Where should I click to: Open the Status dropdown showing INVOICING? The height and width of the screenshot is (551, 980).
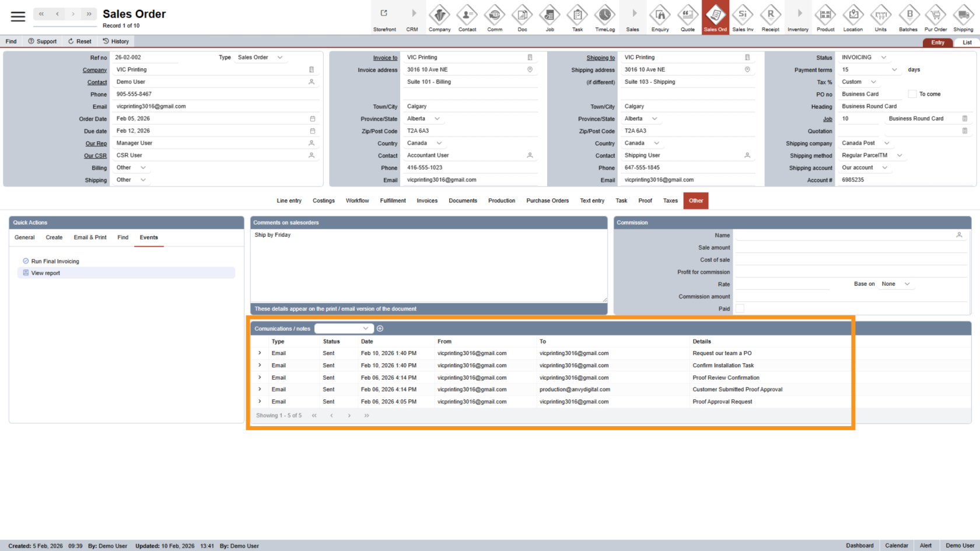click(x=864, y=57)
